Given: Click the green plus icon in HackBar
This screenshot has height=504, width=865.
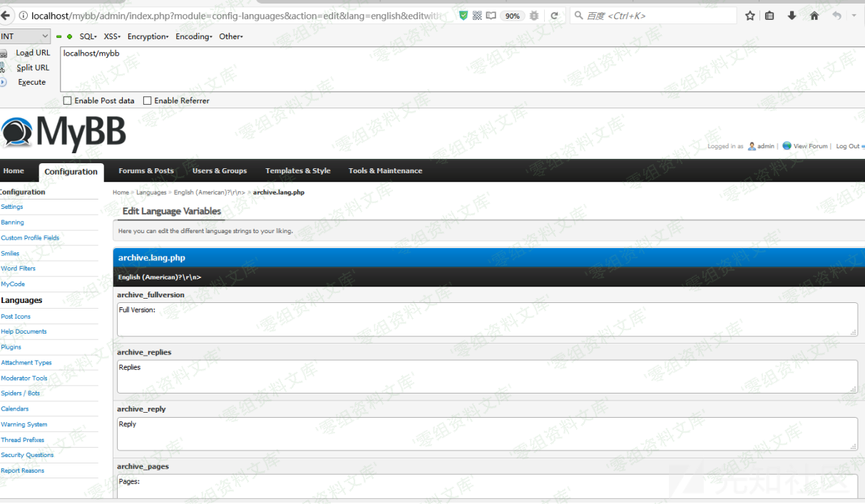Looking at the screenshot, I should pos(69,36).
